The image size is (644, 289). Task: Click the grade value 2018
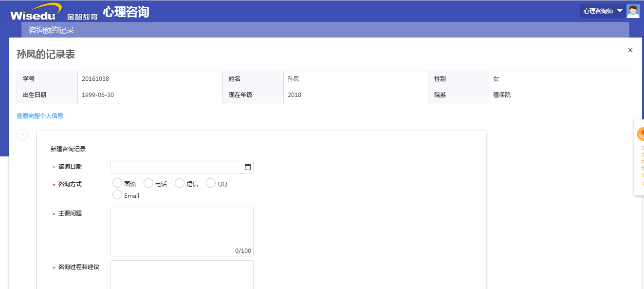(294, 95)
